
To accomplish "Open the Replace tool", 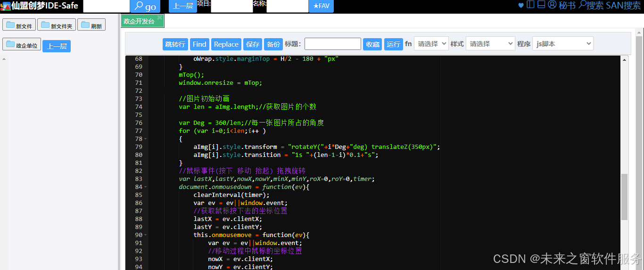I will pos(226,44).
